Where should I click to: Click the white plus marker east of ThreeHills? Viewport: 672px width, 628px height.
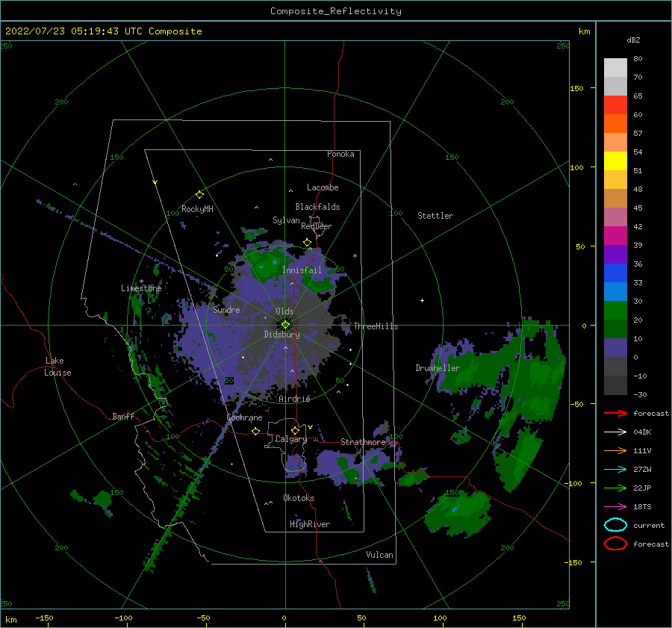422,300
